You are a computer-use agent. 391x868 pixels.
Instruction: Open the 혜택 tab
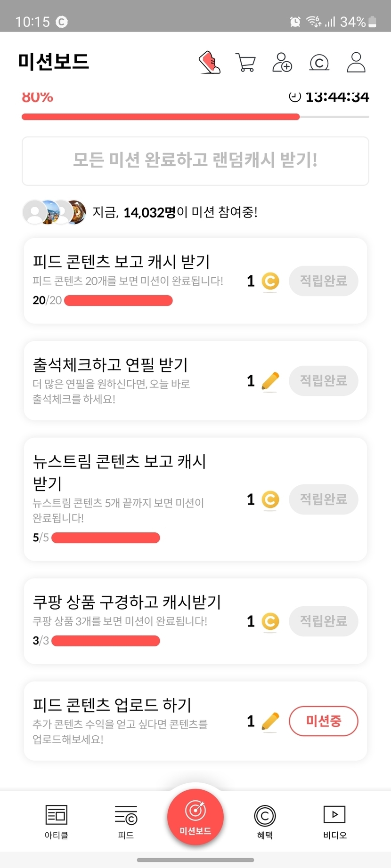point(265,821)
